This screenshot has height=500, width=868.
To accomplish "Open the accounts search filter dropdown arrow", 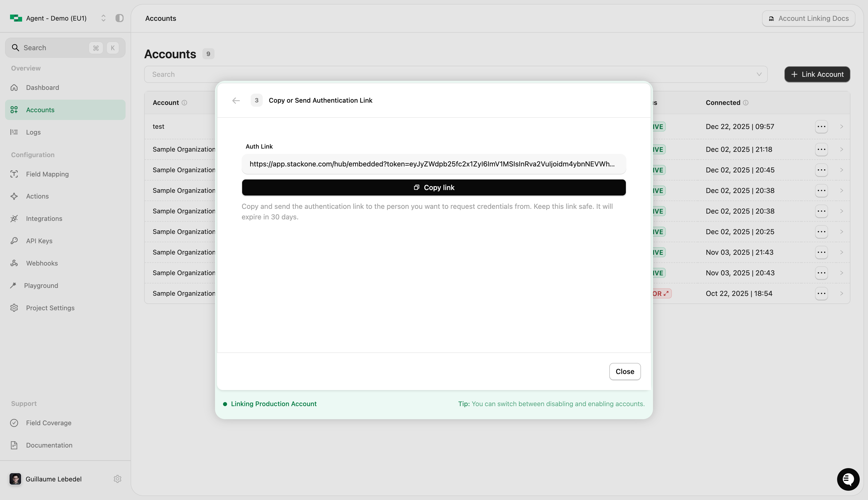I will (759, 74).
